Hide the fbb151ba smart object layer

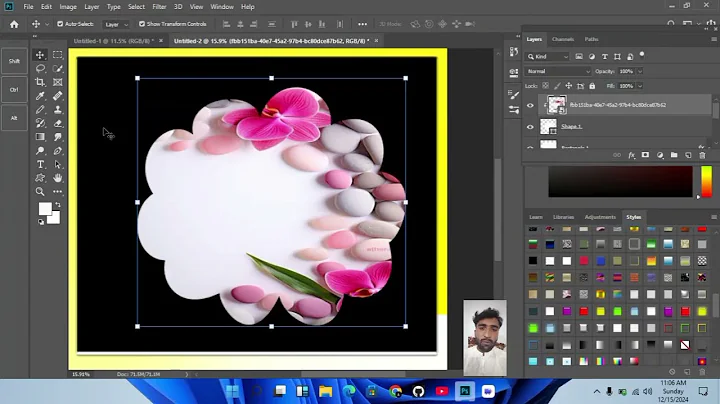(530, 105)
